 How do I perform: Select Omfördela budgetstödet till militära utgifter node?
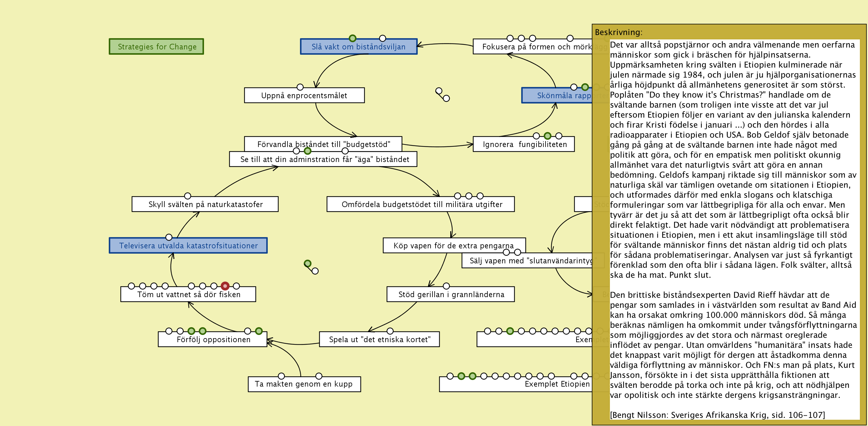[x=421, y=205]
